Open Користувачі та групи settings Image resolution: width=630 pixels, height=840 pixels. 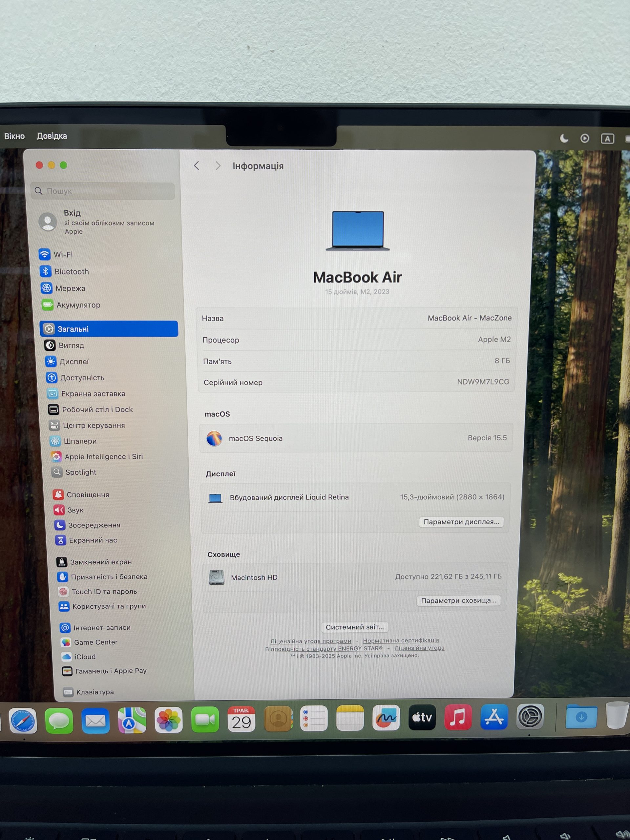pyautogui.click(x=102, y=606)
